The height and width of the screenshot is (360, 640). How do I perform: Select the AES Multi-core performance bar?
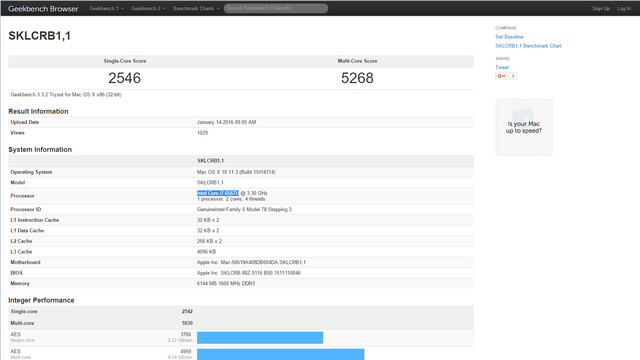pos(280,354)
